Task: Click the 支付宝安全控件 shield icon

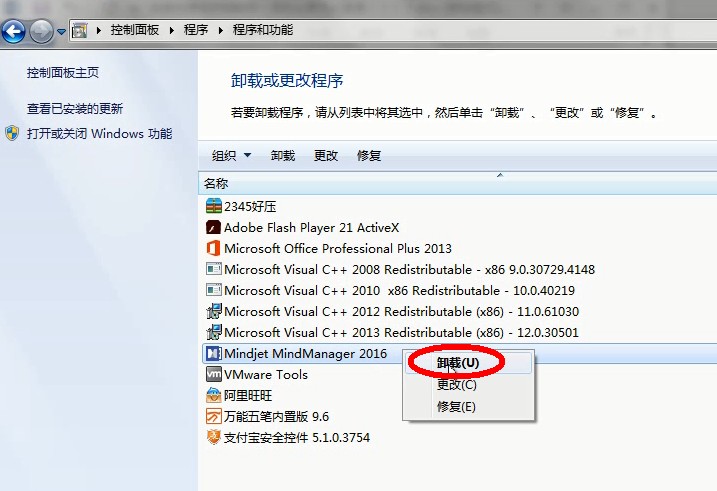Action: coord(214,438)
